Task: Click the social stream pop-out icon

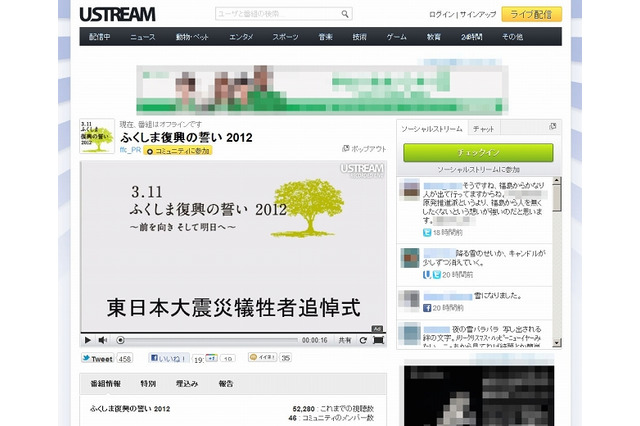Action: (553, 126)
